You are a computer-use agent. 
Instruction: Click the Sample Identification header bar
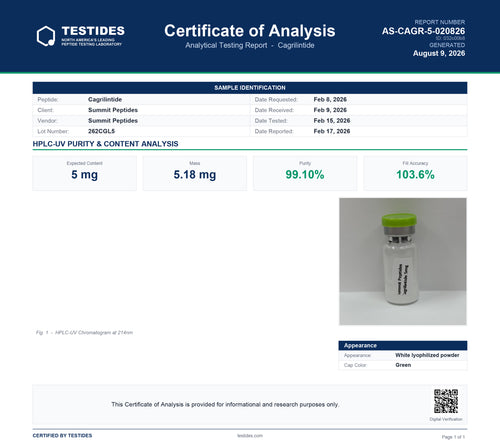pos(250,88)
